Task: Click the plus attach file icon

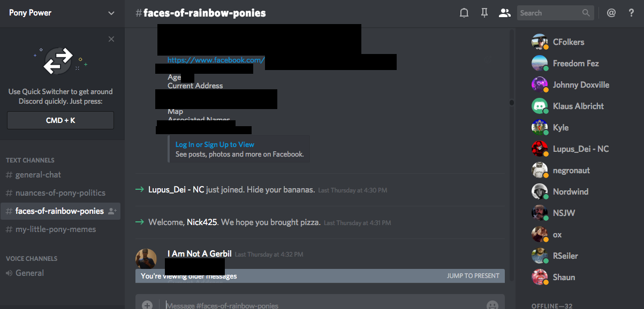Action: tap(147, 305)
